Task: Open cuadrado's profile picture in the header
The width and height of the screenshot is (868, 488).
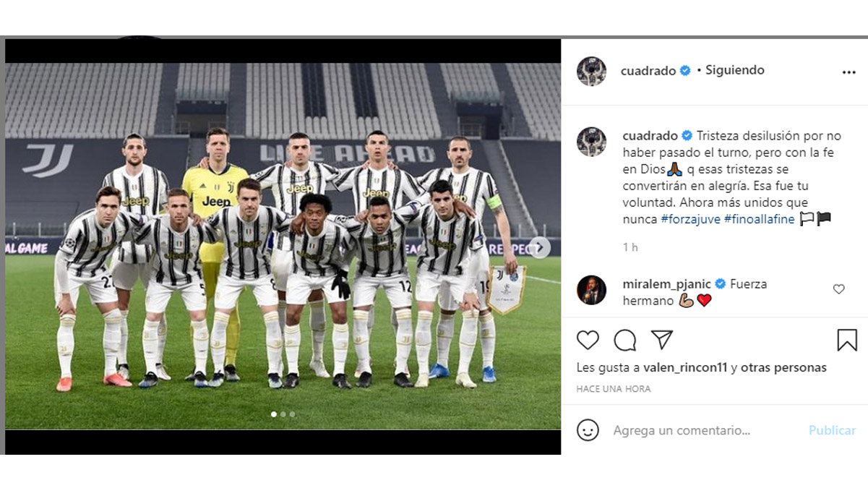Action: 591,71
